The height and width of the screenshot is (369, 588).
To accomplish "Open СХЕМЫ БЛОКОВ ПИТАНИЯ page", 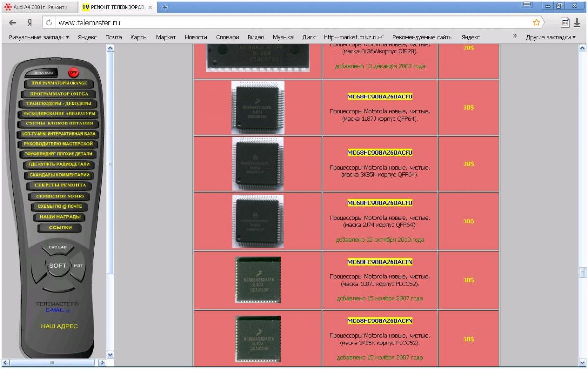I will [59, 123].
